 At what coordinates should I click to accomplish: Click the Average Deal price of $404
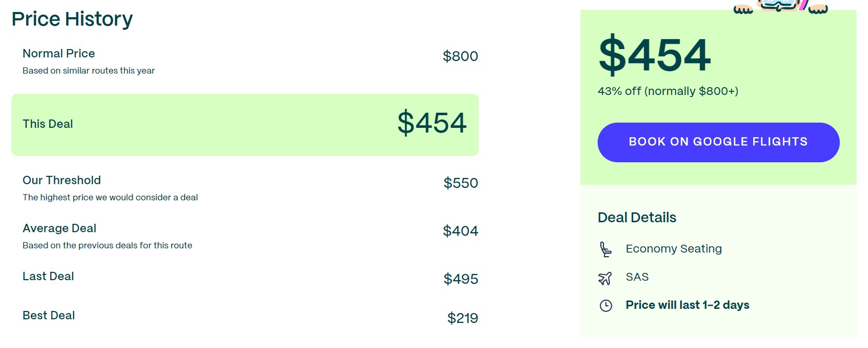461,231
